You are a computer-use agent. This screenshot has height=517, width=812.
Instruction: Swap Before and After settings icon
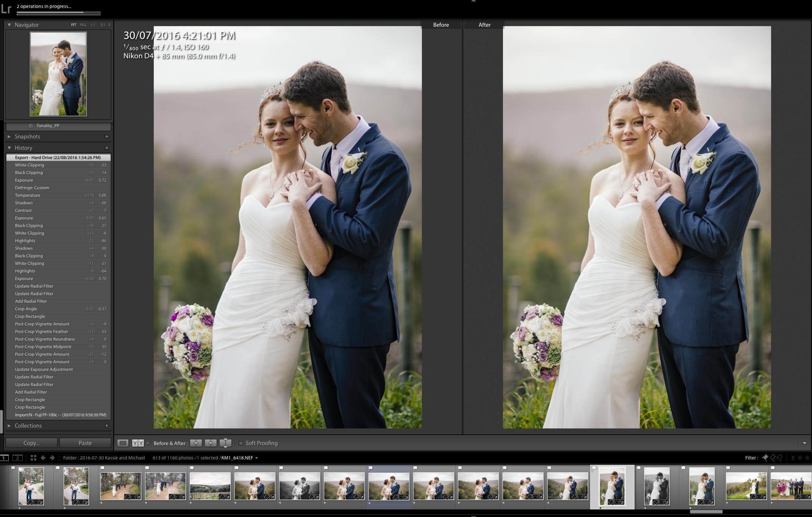coord(225,443)
